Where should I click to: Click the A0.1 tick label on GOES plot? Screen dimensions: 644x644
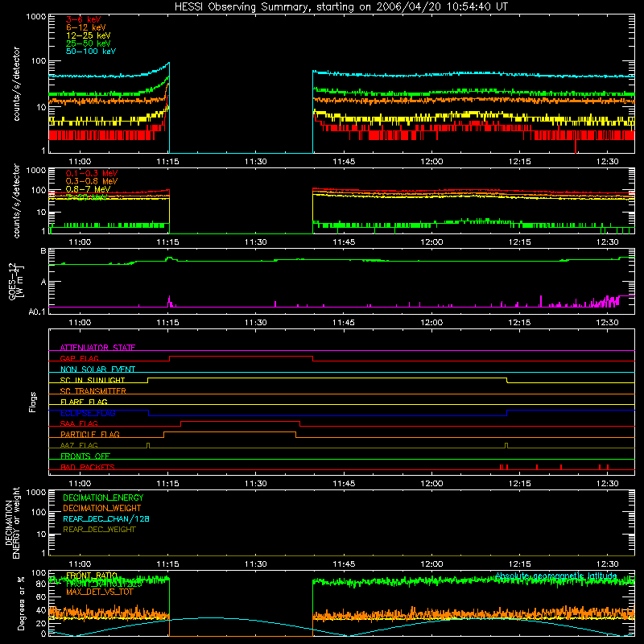[37, 312]
